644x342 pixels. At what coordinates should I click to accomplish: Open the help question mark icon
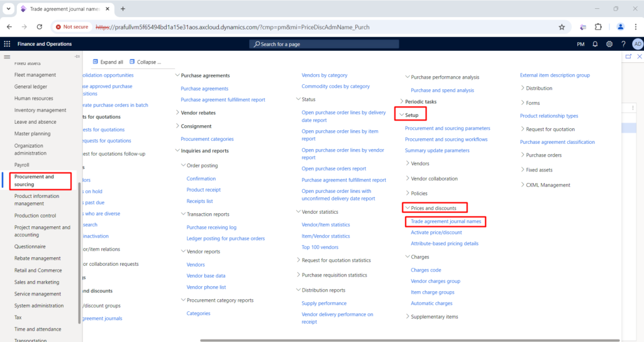(x=623, y=44)
